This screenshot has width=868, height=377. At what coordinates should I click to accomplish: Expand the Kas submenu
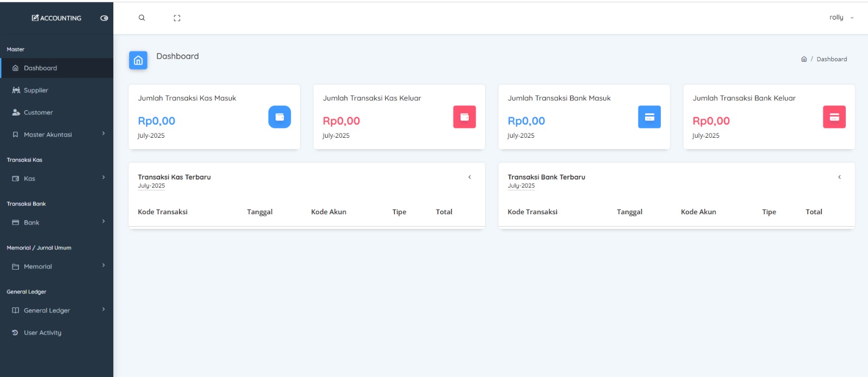click(57, 178)
